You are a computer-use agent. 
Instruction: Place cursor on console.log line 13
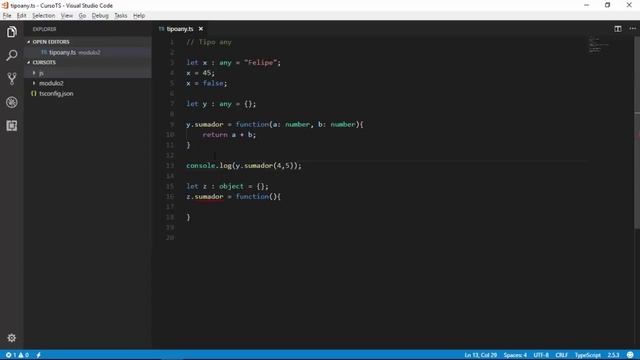244,166
